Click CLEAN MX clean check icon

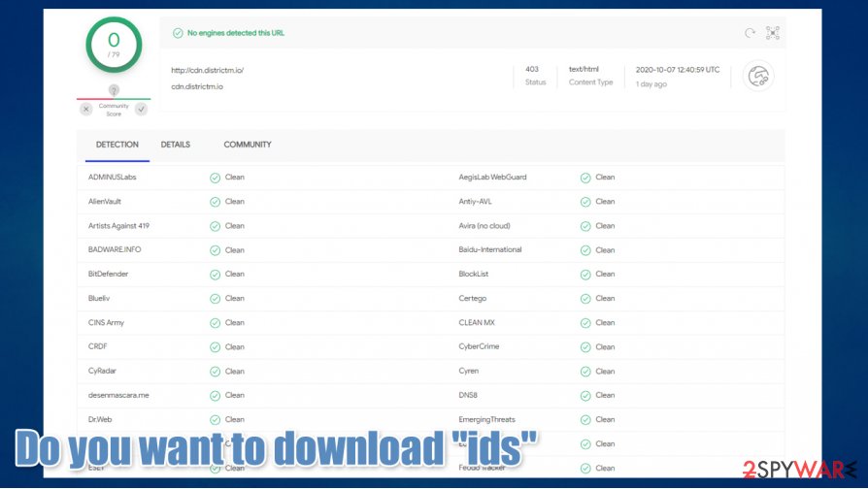(x=585, y=323)
